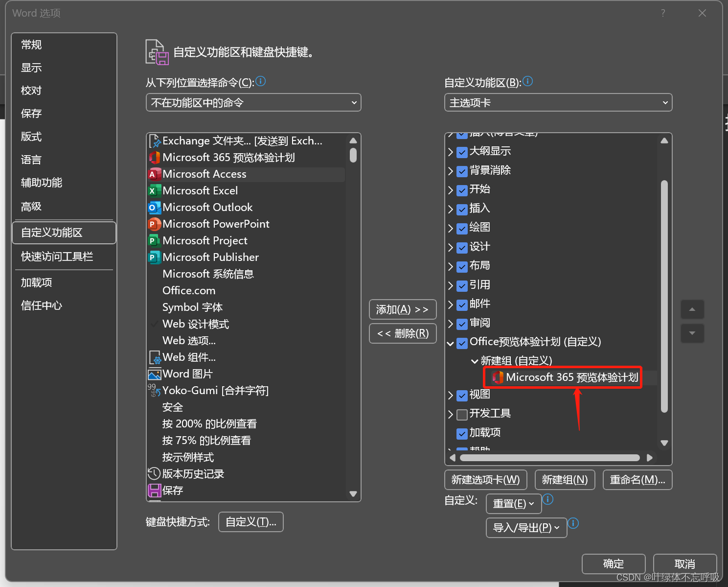
Task: Uncheck Office预览体验计划 (自定义) checkbox
Action: tap(462, 343)
